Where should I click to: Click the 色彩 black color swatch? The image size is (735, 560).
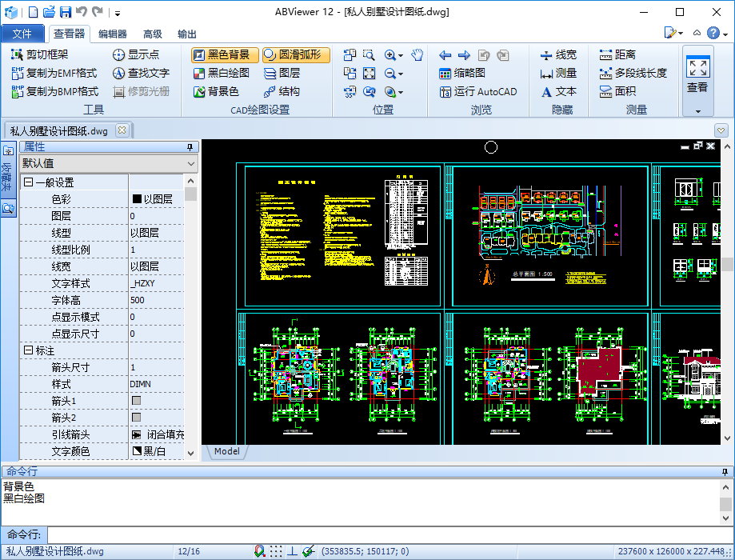[x=137, y=199]
